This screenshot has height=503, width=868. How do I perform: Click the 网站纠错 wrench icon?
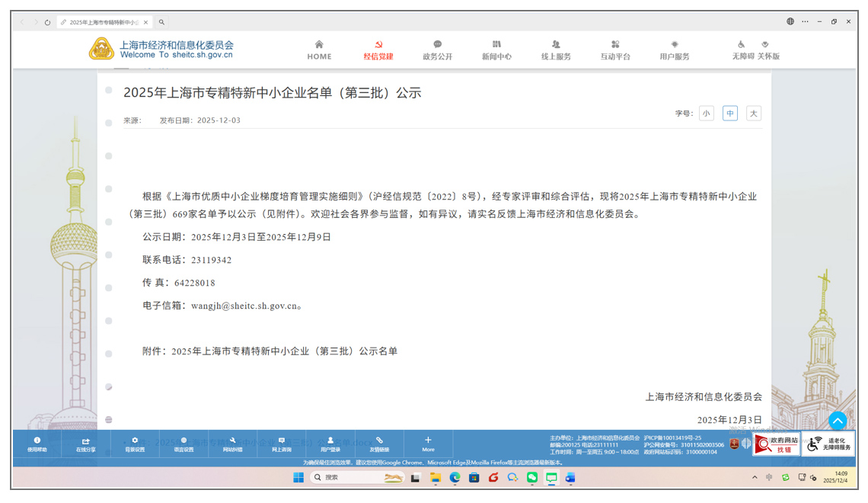coord(232,444)
